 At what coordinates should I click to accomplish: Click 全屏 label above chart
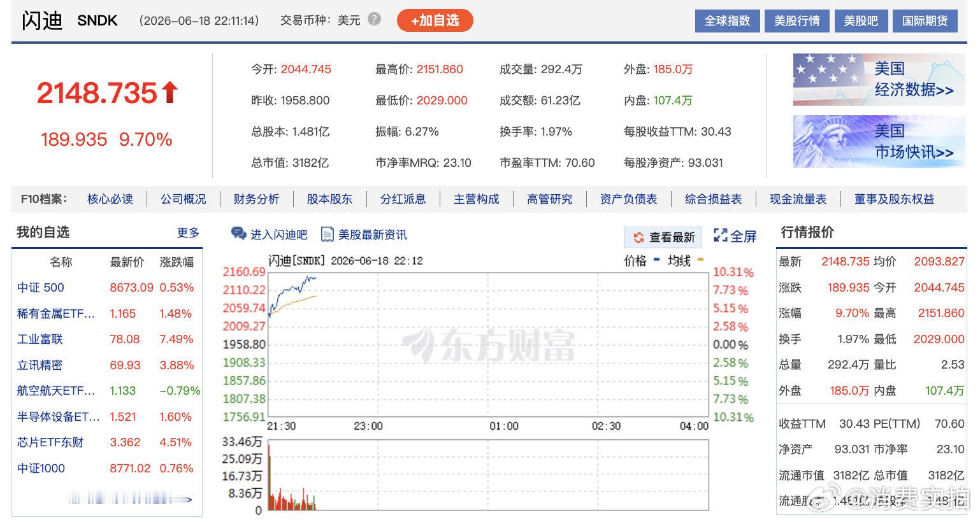[x=743, y=236]
